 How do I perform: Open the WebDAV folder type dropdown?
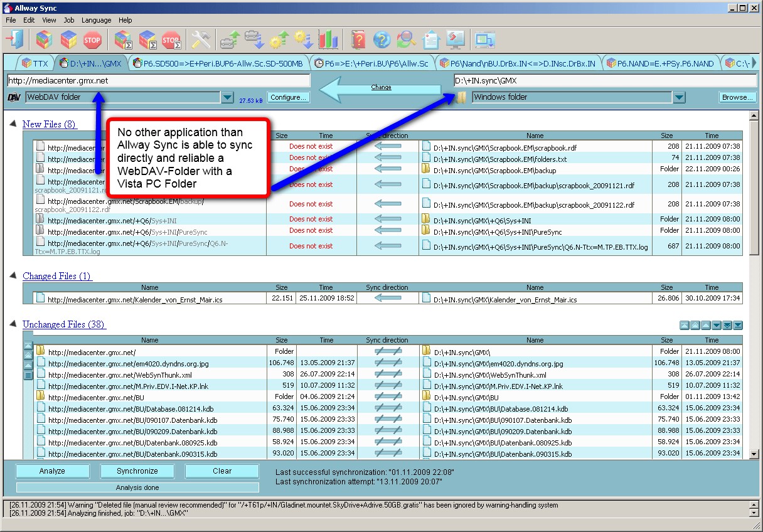pos(227,97)
